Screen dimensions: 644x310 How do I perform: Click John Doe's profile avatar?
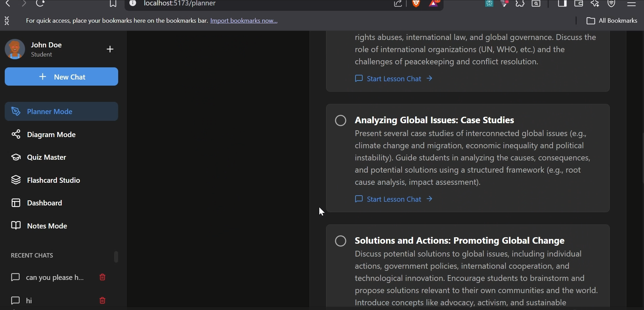click(x=15, y=49)
